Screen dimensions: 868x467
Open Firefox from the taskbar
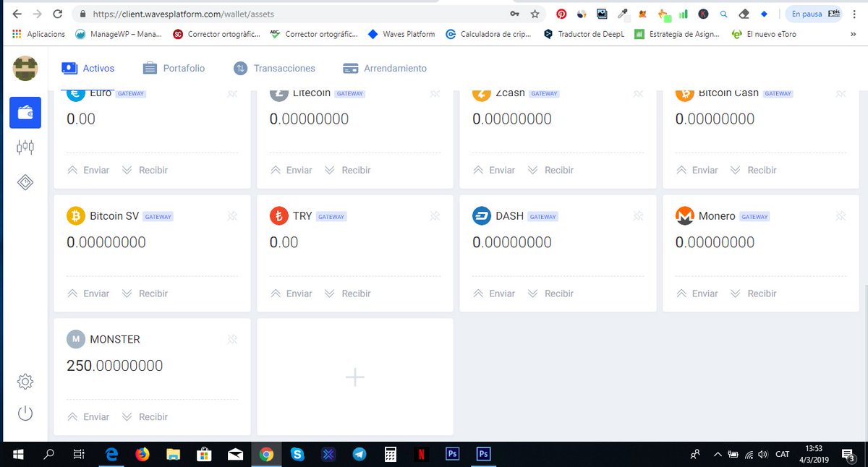coord(142,455)
